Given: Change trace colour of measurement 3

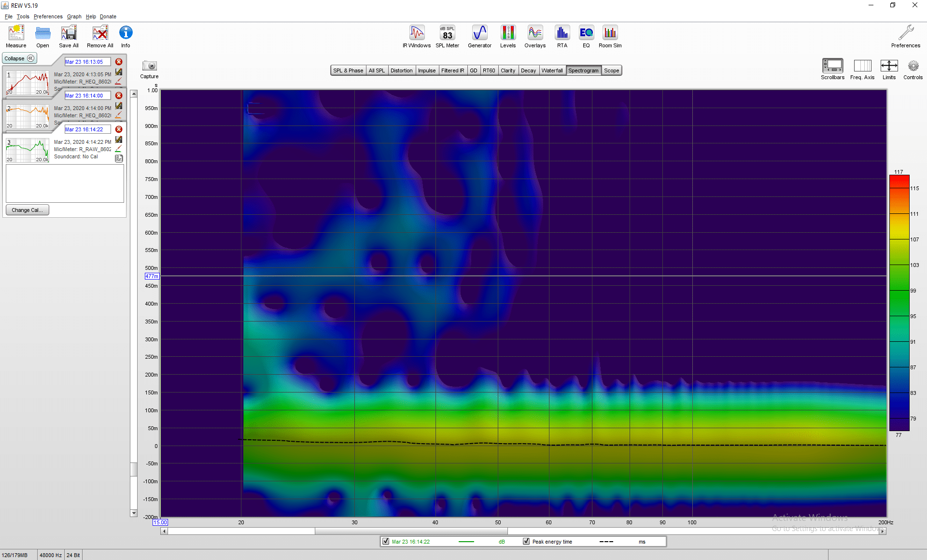Looking at the screenshot, I should point(119,149).
